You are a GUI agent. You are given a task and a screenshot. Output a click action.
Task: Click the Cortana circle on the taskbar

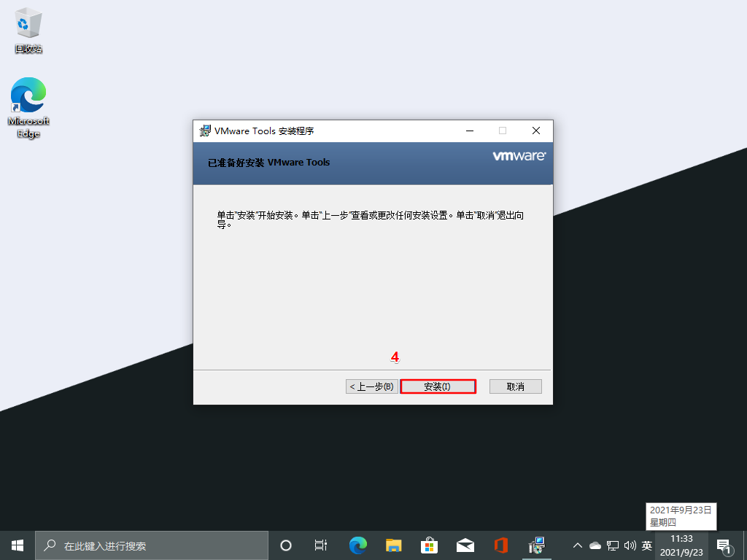[285, 545]
